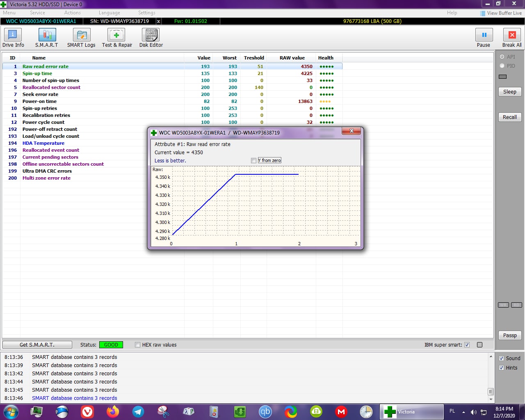Toggle the Sound checkbox
Viewport: 525px width, 420px height.
(x=501, y=358)
